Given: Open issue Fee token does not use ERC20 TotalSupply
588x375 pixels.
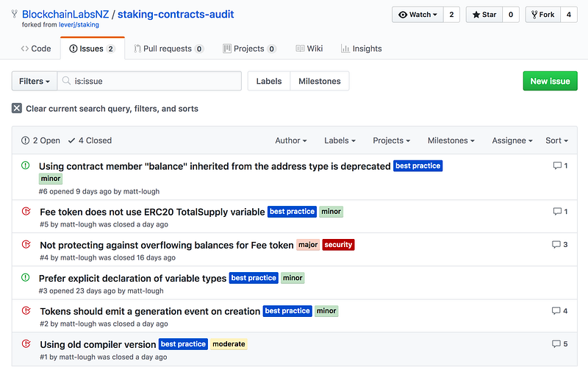Looking at the screenshot, I should [152, 212].
